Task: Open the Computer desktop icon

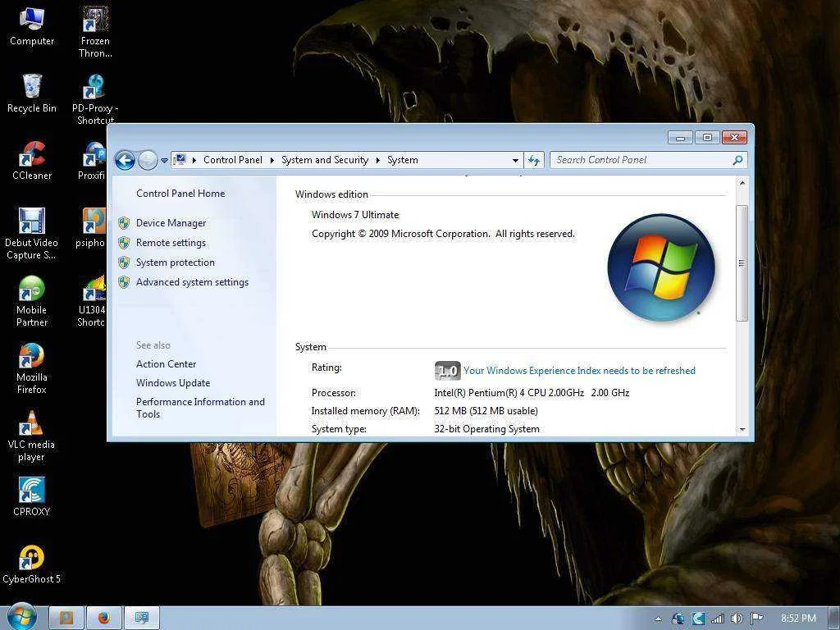Action: tap(32, 25)
